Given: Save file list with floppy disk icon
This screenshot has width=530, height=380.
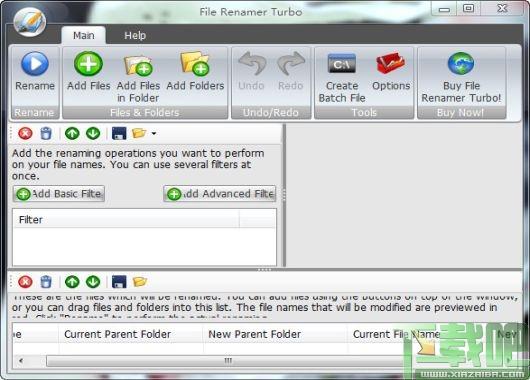Looking at the screenshot, I should 119,282.
